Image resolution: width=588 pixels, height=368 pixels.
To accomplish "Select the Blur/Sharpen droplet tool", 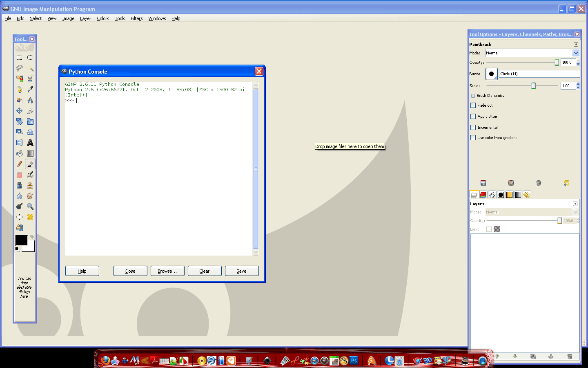I will (19, 196).
